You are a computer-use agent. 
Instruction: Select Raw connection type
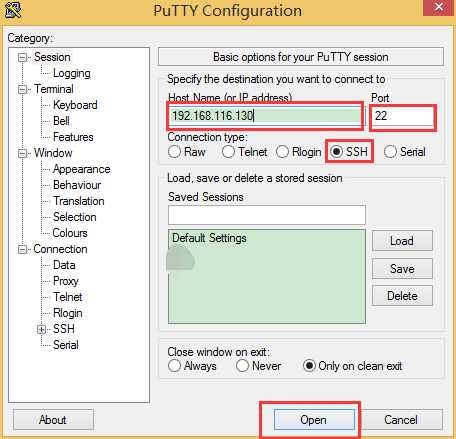coord(187,152)
